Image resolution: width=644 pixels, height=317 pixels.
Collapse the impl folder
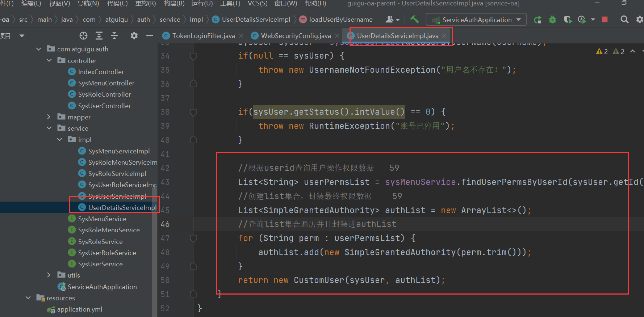pyautogui.click(x=60, y=139)
